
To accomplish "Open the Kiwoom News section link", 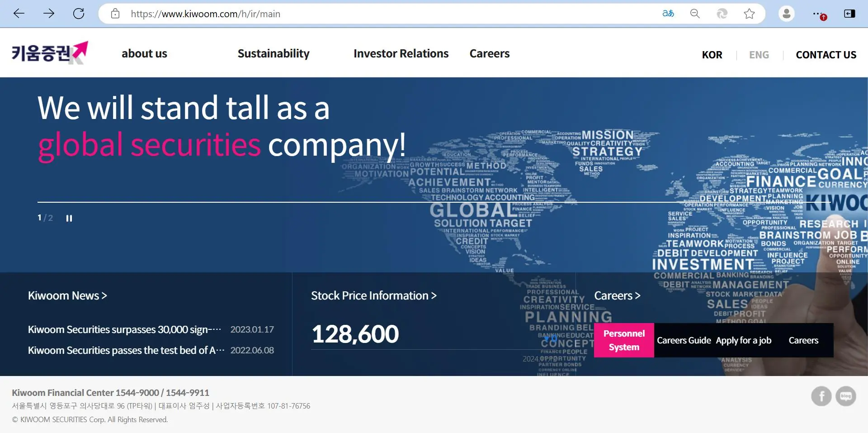I will [67, 295].
